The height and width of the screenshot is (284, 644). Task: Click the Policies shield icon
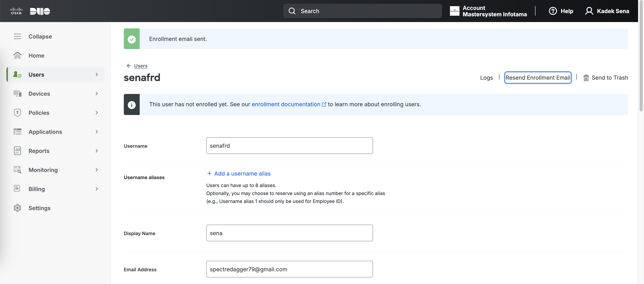(17, 113)
